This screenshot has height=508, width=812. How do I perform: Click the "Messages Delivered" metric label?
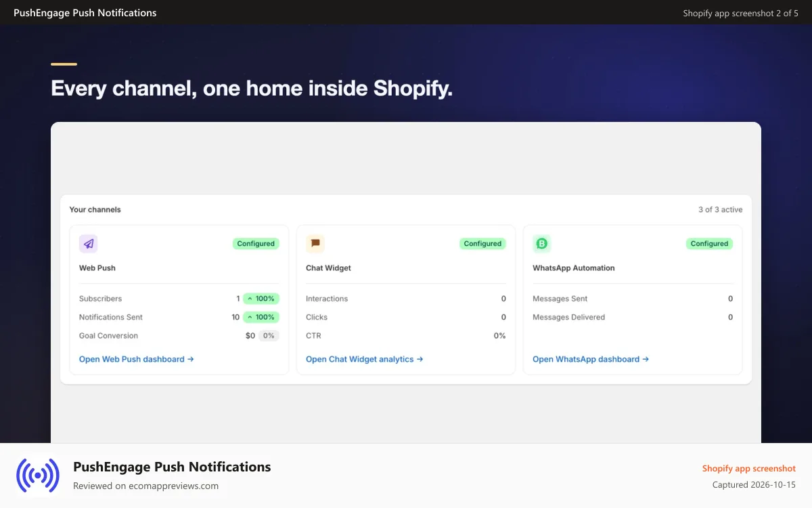569,317
